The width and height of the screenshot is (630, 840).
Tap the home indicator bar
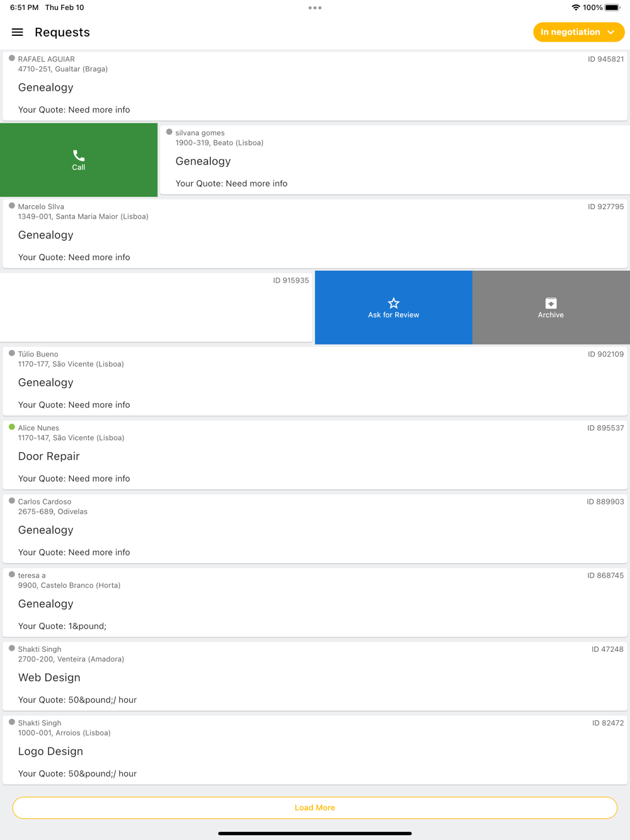315,833
